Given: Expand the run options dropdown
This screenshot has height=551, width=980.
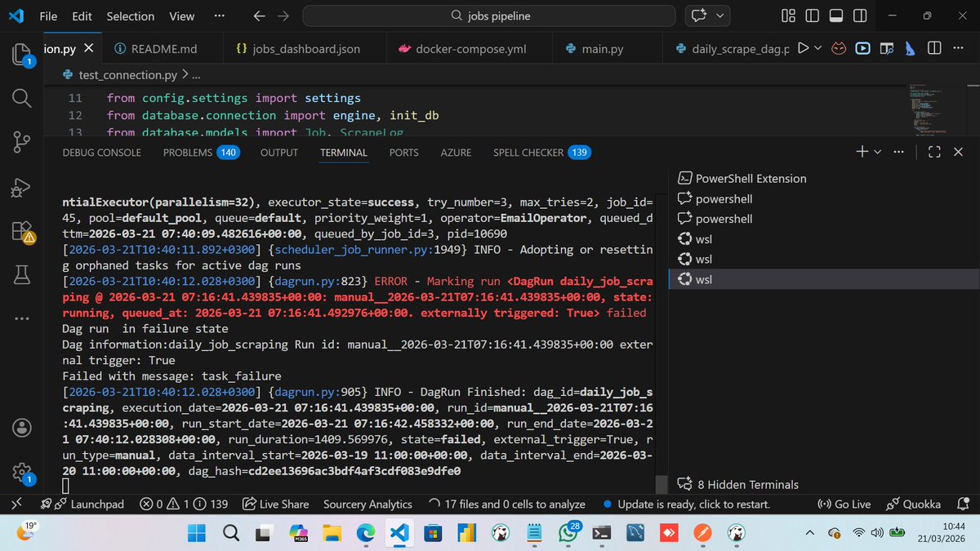Looking at the screenshot, I should coord(819,49).
